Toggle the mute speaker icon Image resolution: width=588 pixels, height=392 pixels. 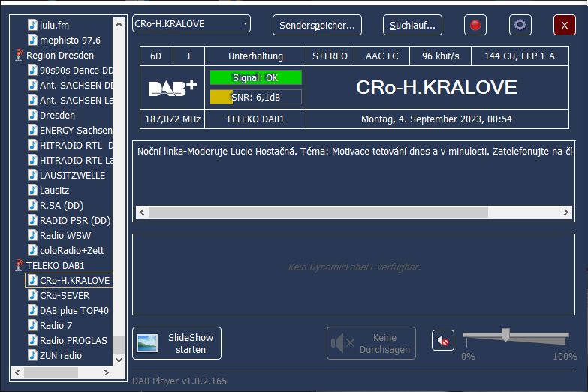(443, 341)
